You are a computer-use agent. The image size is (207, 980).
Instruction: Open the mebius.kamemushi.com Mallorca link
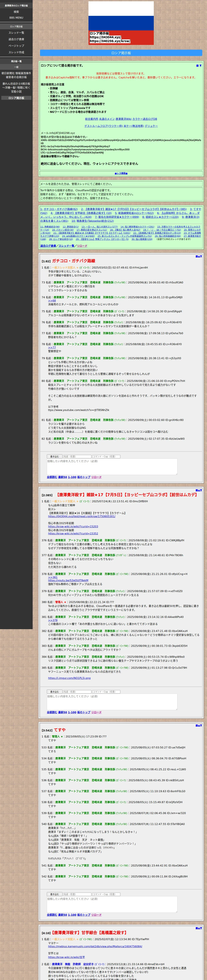[x=95, y=946]
